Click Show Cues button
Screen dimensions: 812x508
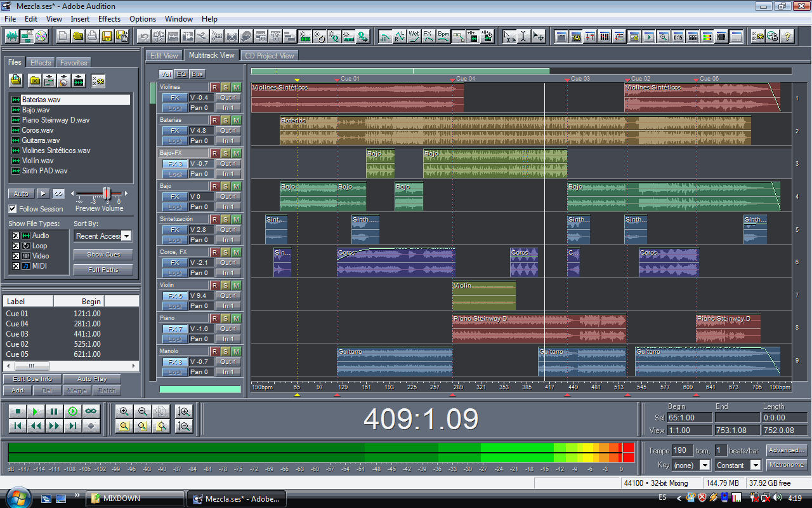point(103,255)
